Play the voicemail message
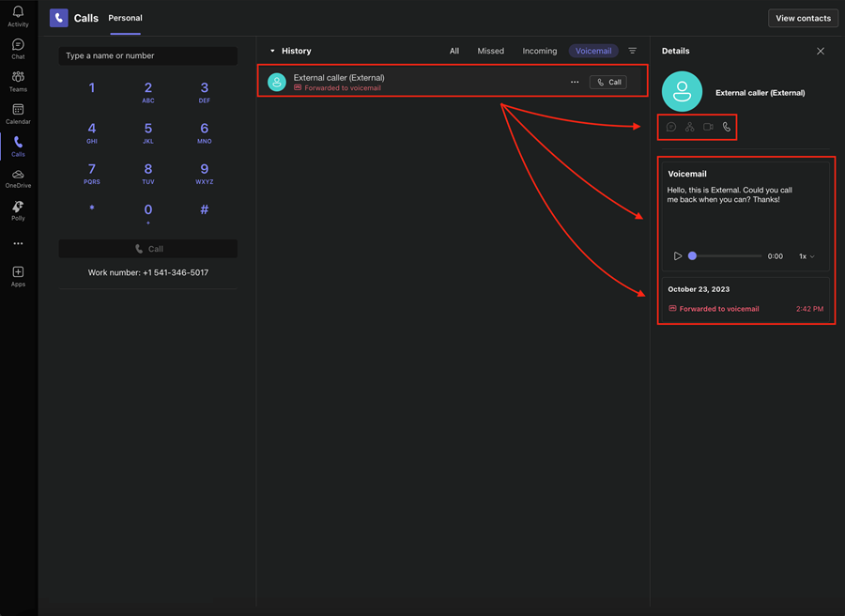 (677, 256)
